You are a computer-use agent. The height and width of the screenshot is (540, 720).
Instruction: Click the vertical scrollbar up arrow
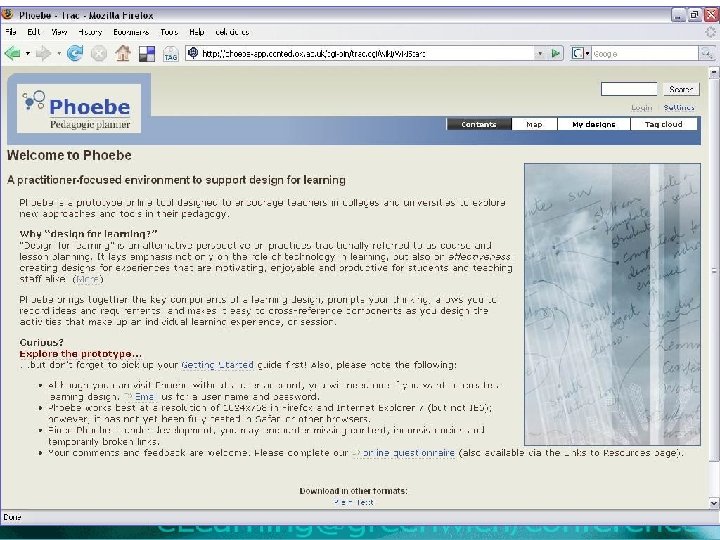point(714,72)
